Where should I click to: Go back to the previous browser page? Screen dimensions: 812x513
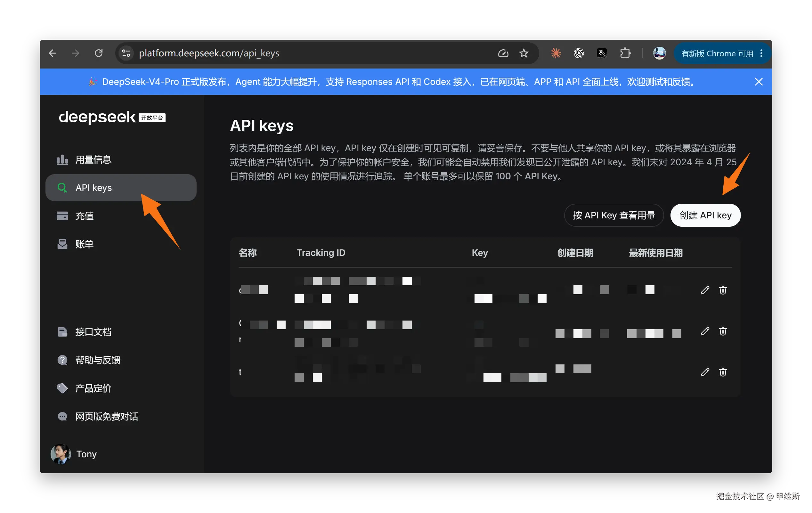tap(53, 53)
